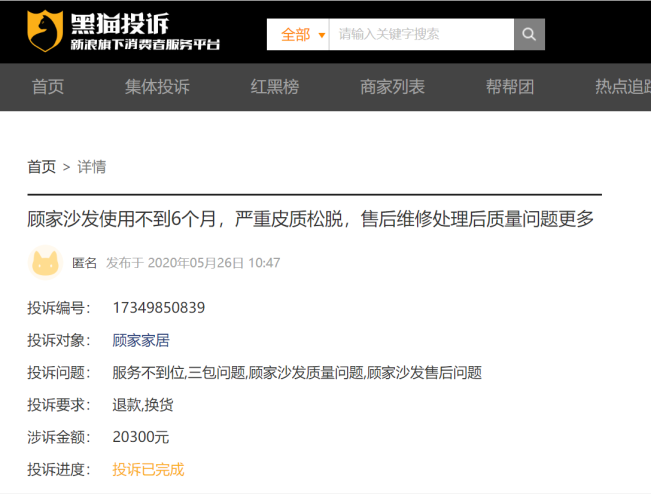Click the anonymous user's cat avatar
The image size is (651, 497).
tap(45, 263)
